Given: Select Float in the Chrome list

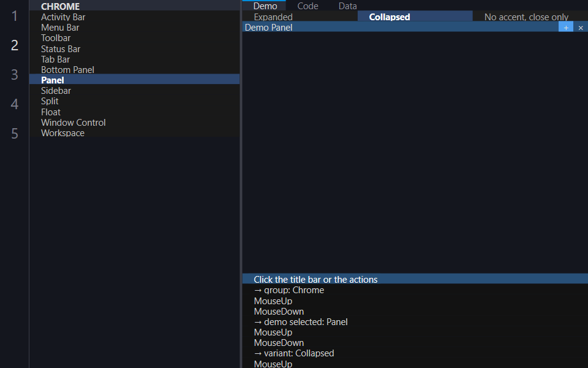Looking at the screenshot, I should pyautogui.click(x=134, y=112).
